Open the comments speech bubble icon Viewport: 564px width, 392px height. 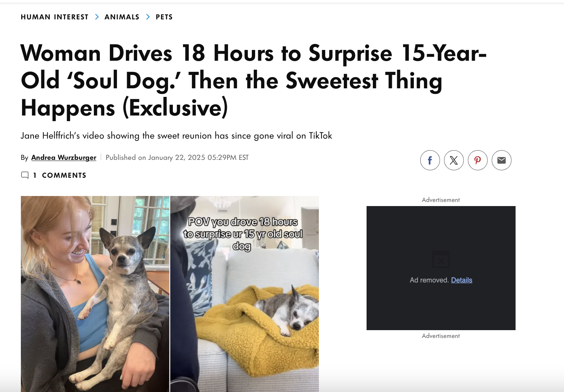(x=25, y=175)
